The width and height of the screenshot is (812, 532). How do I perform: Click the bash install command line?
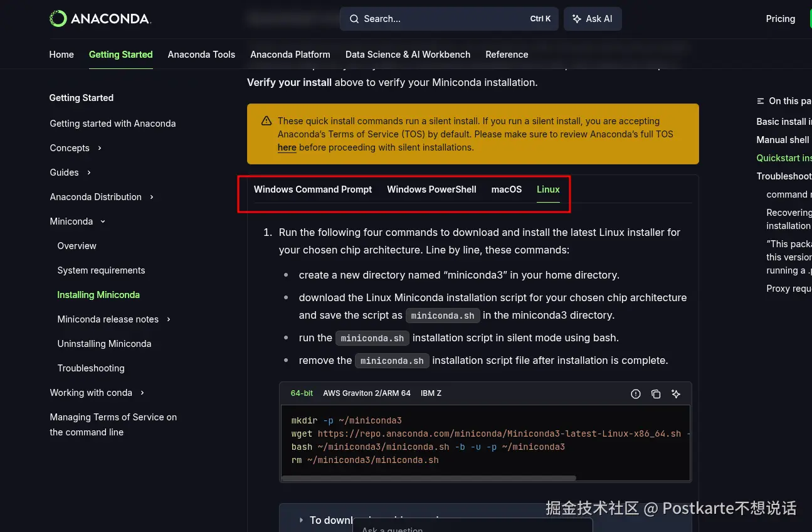tap(428, 447)
